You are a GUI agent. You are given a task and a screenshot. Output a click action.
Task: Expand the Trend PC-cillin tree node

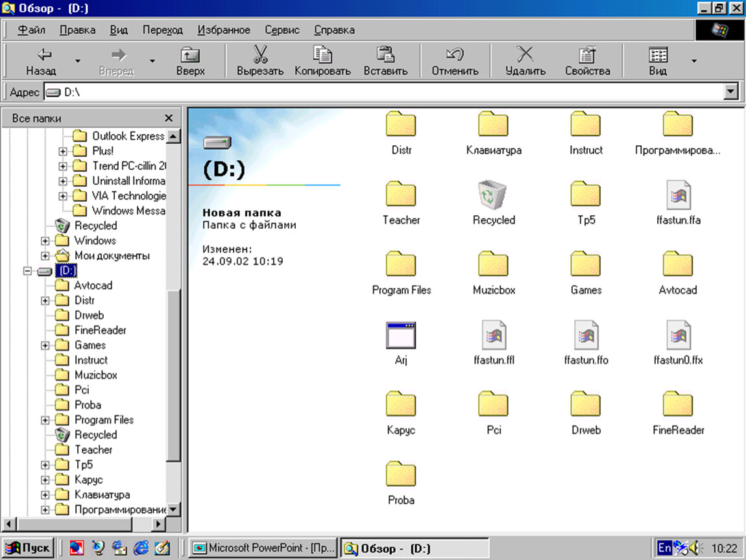point(63,167)
